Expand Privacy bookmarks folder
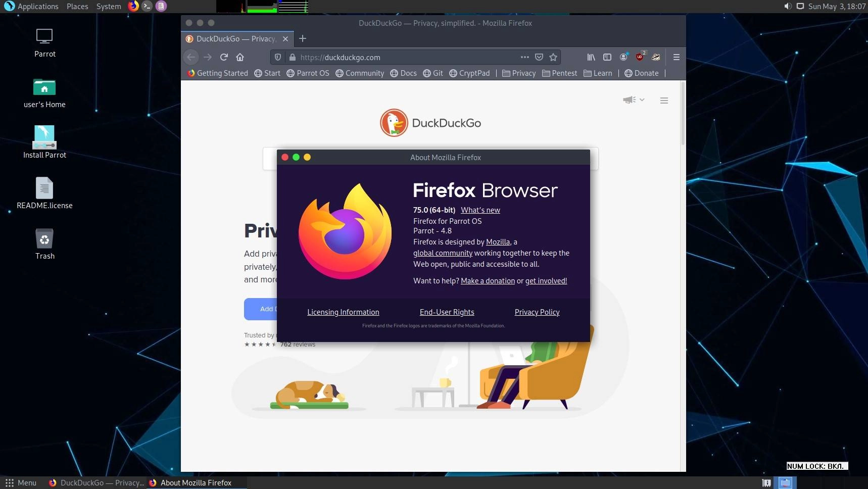Image resolution: width=868 pixels, height=489 pixels. click(519, 73)
